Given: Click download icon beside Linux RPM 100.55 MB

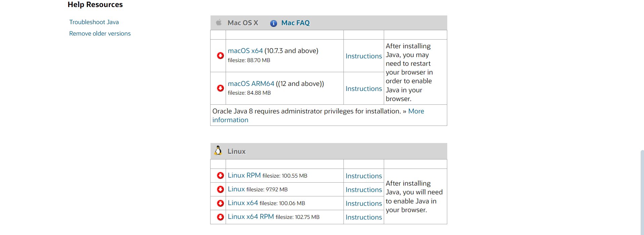Looking at the screenshot, I should pos(220,176).
